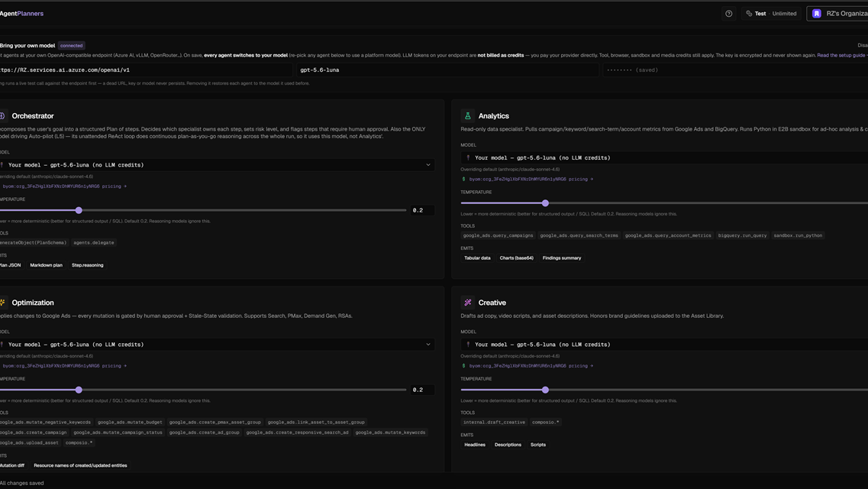Image resolution: width=868 pixels, height=489 pixels.
Task: Open the Read the setup guide link
Action: (x=842, y=55)
